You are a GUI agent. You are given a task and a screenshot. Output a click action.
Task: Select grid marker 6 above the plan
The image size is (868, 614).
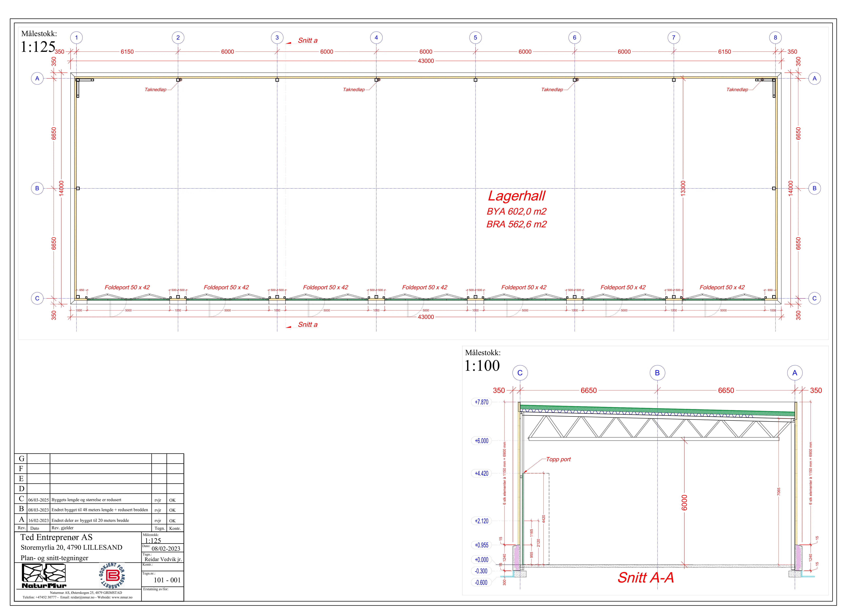575,37
